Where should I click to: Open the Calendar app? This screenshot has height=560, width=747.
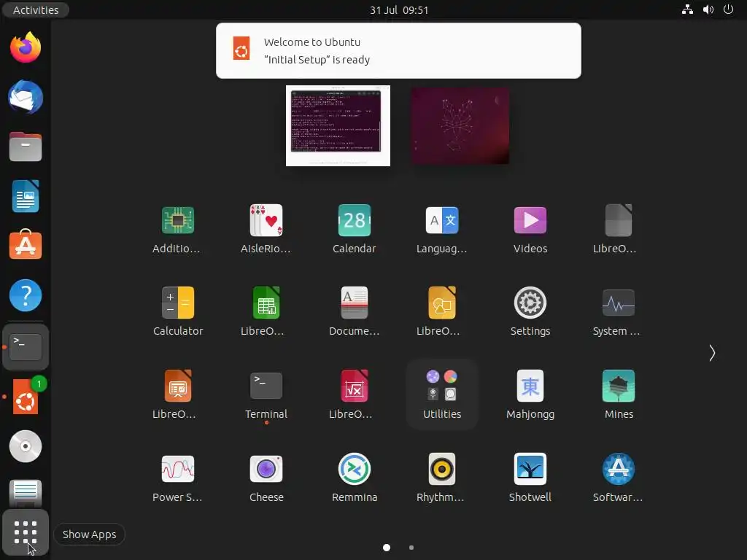click(354, 220)
